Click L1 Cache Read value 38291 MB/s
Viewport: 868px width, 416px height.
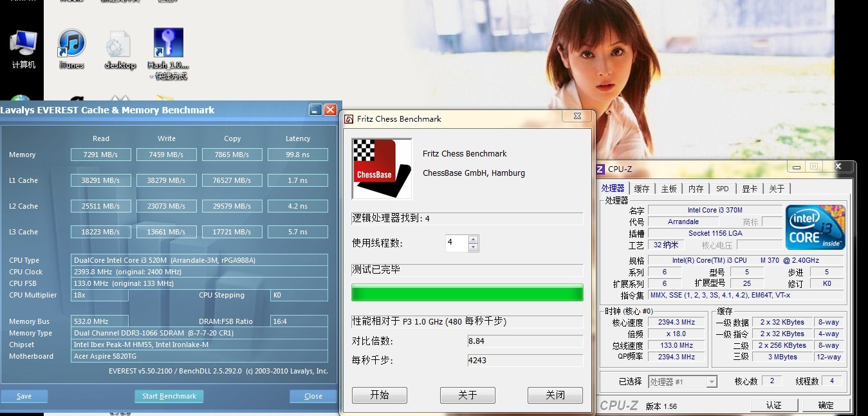coord(101,180)
